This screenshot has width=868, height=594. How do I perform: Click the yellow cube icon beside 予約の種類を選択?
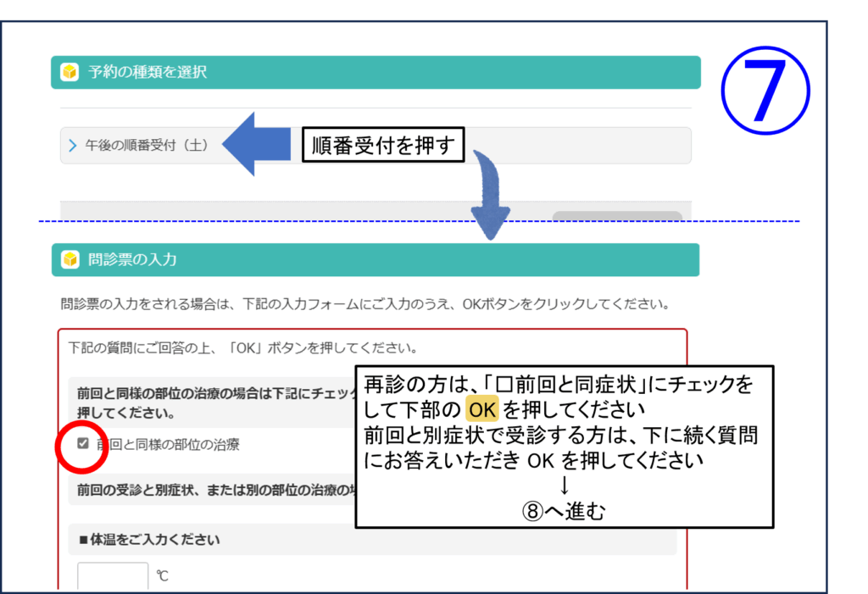point(70,72)
